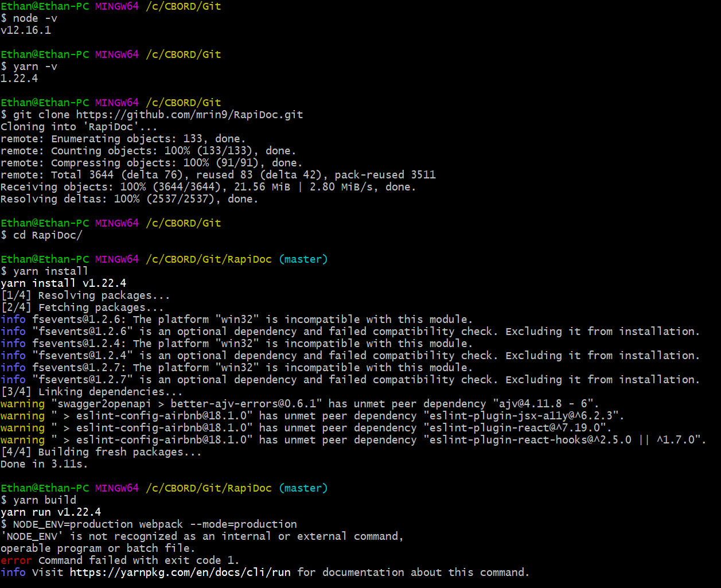Image resolution: width=721 pixels, height=588 pixels.
Task: Click the 'NODE_ENV=production webpack --mode=production' line
Action: click(149, 524)
